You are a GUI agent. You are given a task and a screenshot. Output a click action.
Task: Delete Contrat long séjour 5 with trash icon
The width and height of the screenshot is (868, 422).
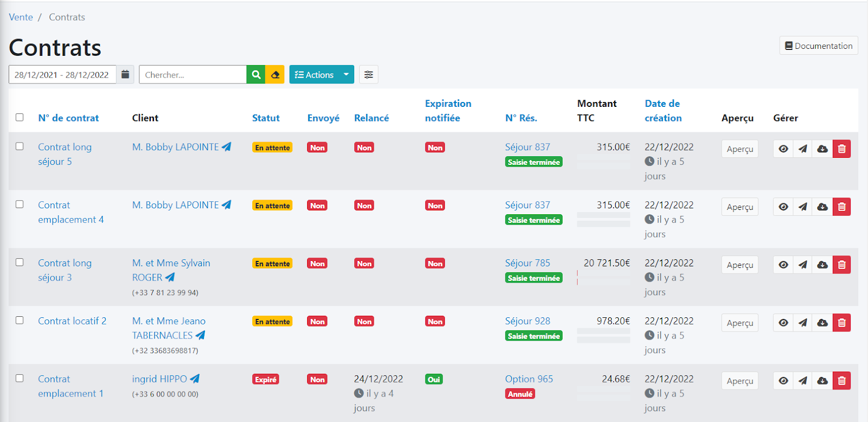[x=841, y=149]
